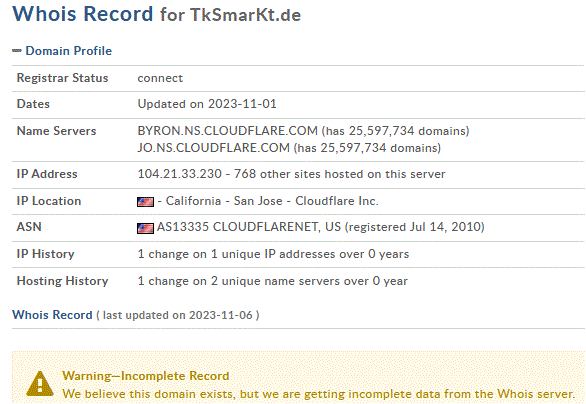Click the Warning Incomplete Record heading

(x=146, y=376)
